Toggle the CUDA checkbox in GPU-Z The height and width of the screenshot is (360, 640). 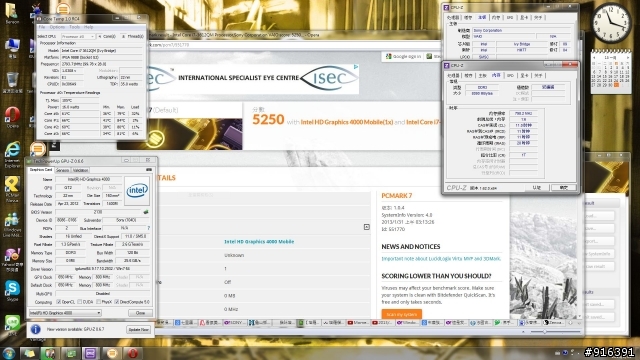[80, 302]
